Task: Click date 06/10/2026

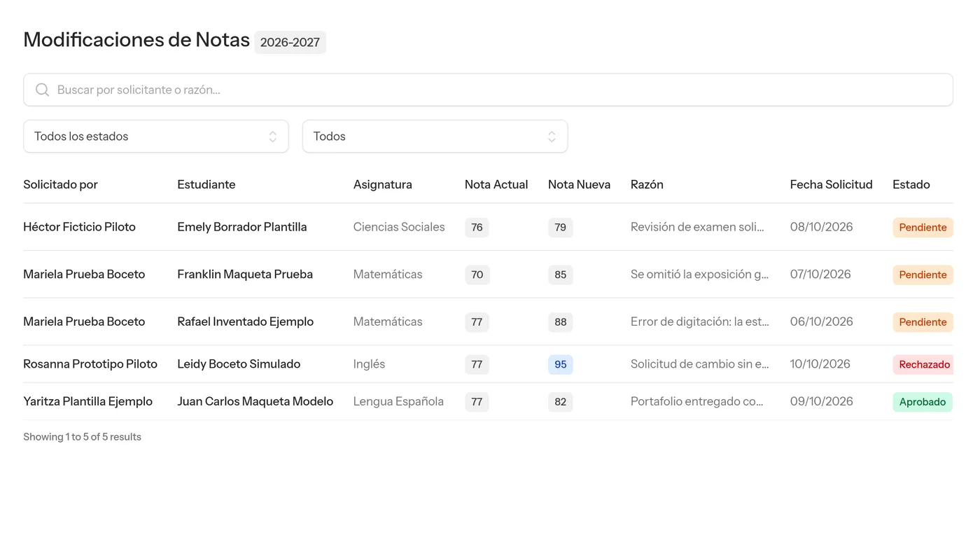Action: [821, 322]
